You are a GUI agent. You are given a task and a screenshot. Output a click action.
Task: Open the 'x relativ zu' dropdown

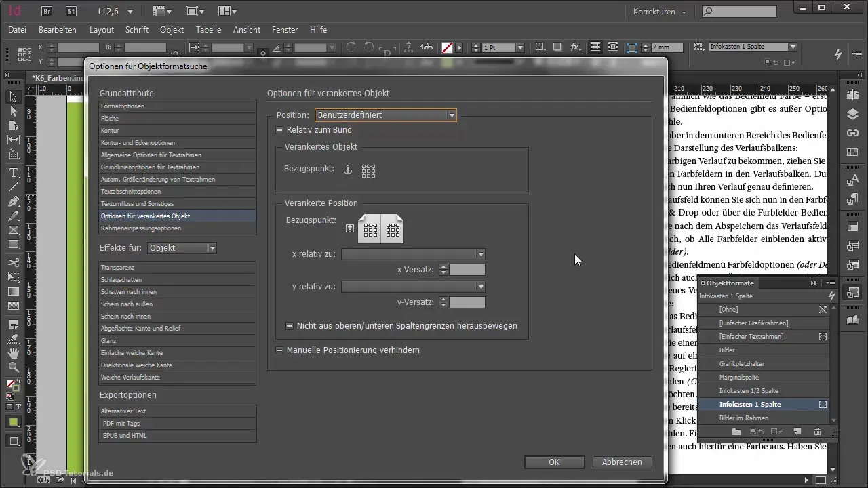(413, 254)
